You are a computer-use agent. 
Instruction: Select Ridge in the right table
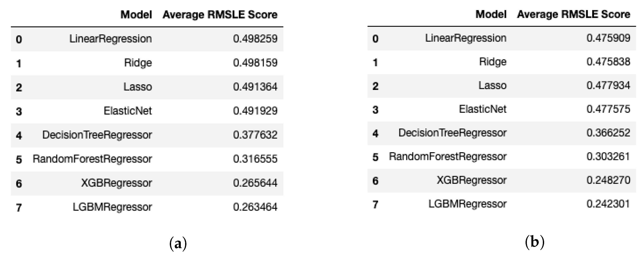(493, 62)
